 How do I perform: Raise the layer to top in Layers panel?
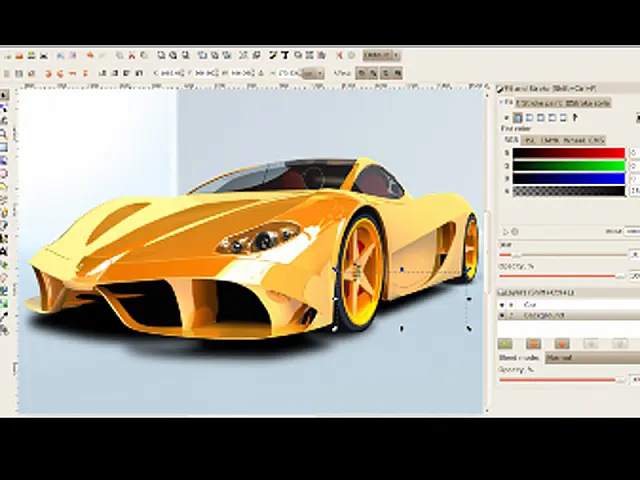[x=533, y=344]
